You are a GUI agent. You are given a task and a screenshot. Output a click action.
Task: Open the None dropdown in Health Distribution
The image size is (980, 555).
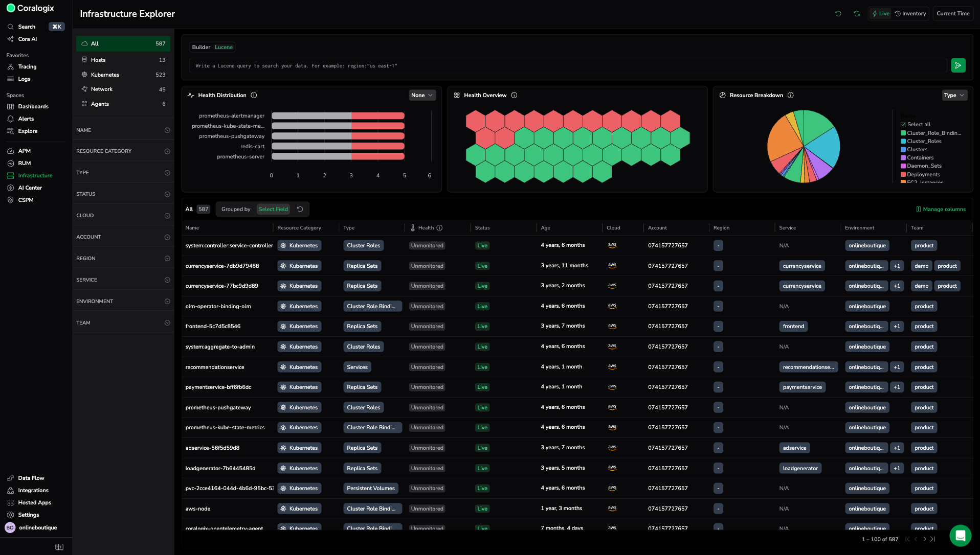pyautogui.click(x=422, y=96)
